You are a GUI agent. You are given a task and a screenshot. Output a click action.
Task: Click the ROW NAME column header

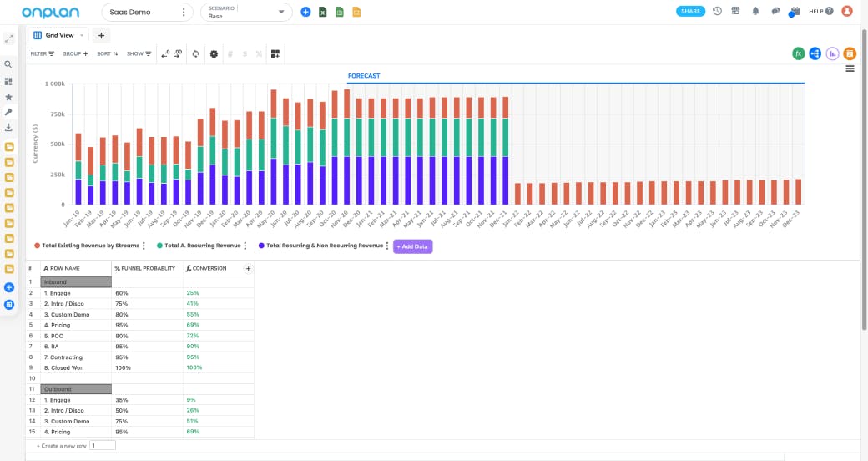coord(76,268)
